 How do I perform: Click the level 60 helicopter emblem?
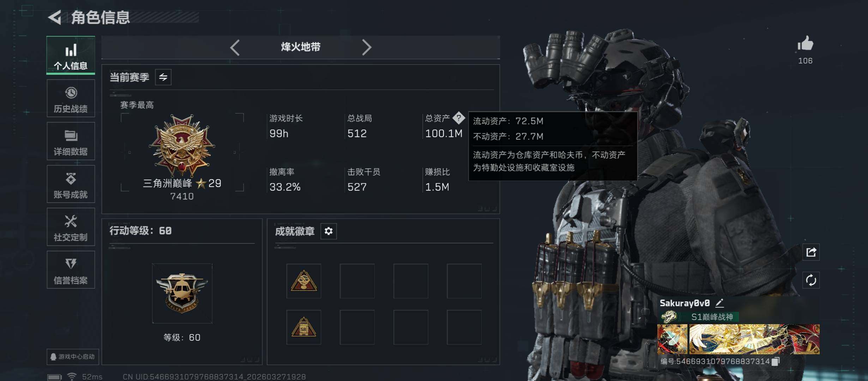pos(182,293)
